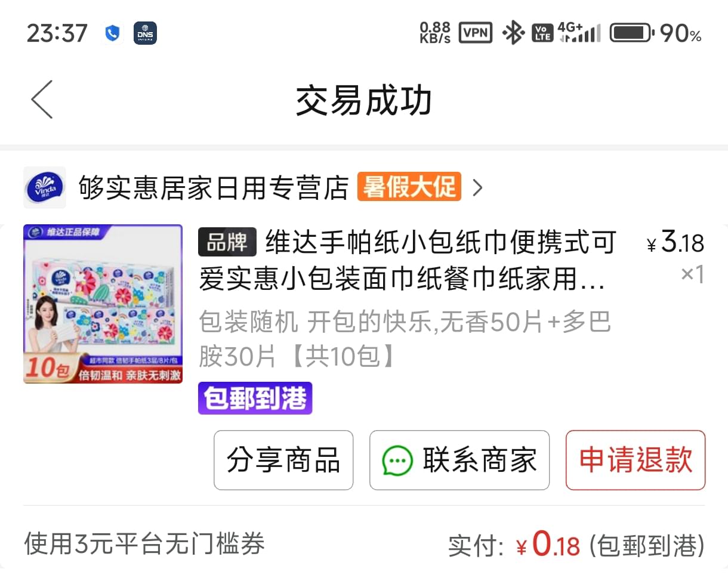Screen dimensions: 728x578
Task: Open the Vinda store logo
Action: [44, 188]
